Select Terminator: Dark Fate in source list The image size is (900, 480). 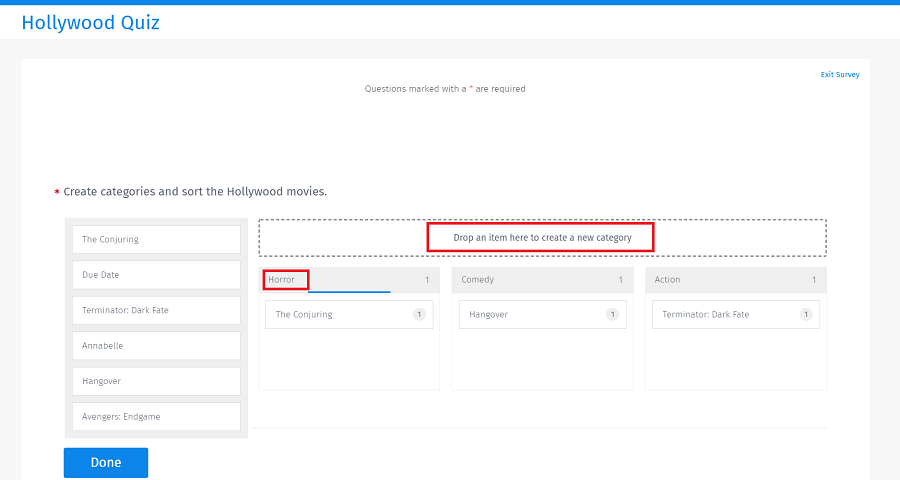click(156, 310)
